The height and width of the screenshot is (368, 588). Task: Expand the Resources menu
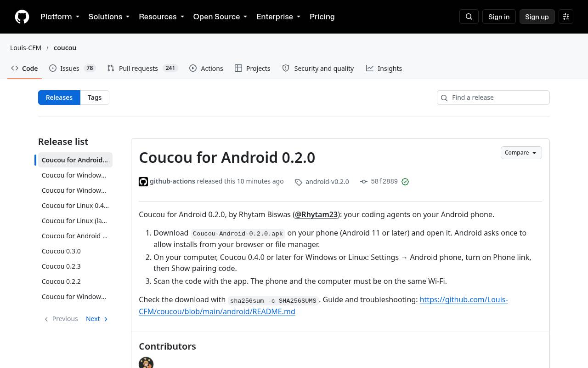(x=161, y=17)
